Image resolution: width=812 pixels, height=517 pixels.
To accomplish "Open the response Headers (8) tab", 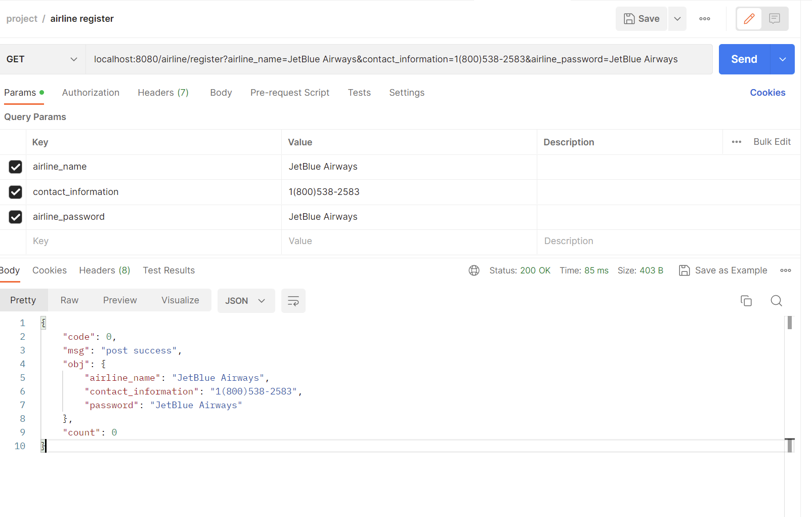I will pyautogui.click(x=105, y=270).
